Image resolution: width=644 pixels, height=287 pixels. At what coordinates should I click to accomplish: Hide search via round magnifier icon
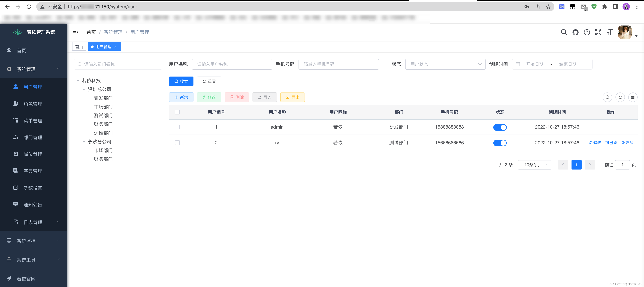pos(607,97)
